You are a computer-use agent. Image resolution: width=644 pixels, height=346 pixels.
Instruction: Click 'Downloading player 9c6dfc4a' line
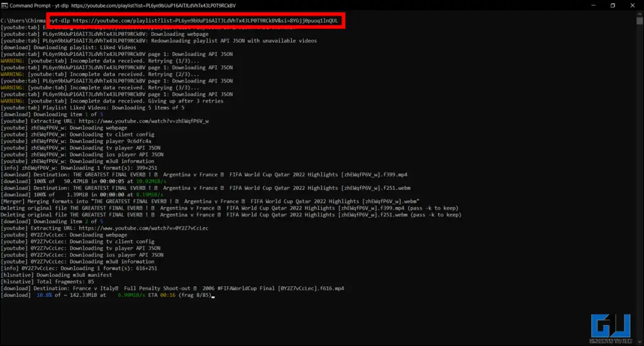76,141
